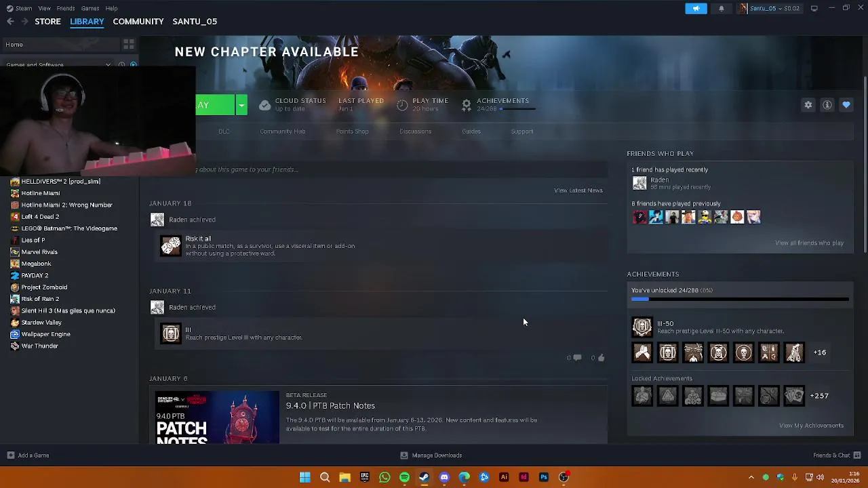Click View all friends who play

click(810, 243)
